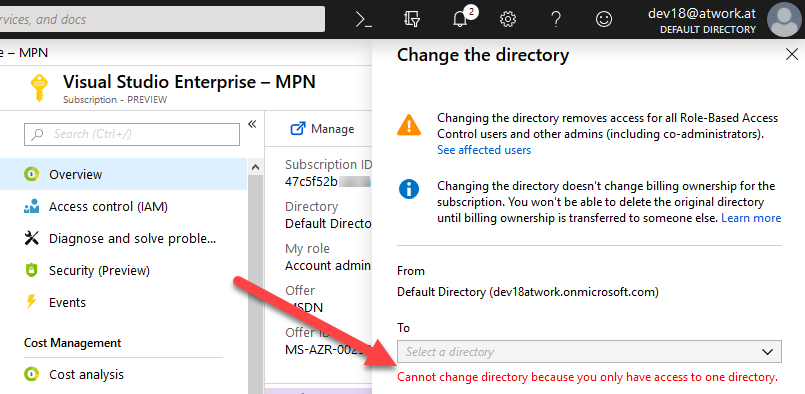The image size is (805, 394).
Task: Click the subscription key icon
Action: [x=40, y=88]
